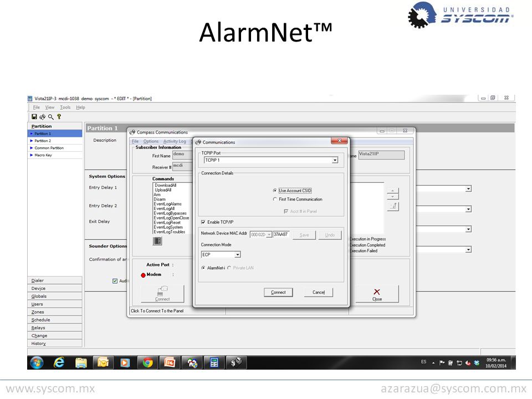Open the Entry Delay 2 dropdown arrow
This screenshot has height=399, width=532.
(468, 209)
